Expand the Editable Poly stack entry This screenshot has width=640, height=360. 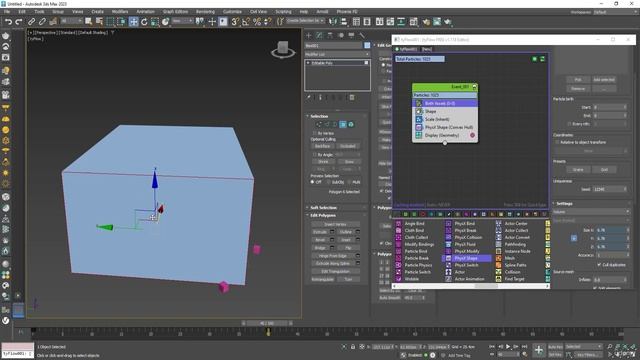[x=308, y=63]
